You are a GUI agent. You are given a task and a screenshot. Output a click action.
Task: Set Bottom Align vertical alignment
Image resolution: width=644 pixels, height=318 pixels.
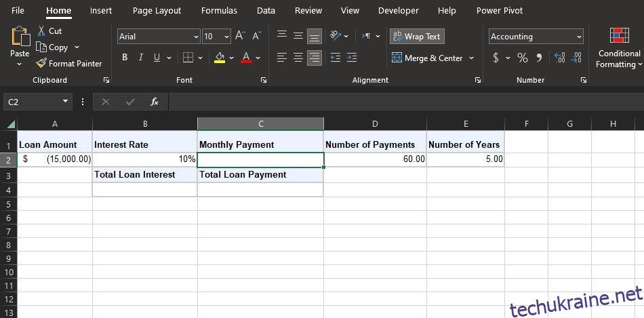point(315,37)
